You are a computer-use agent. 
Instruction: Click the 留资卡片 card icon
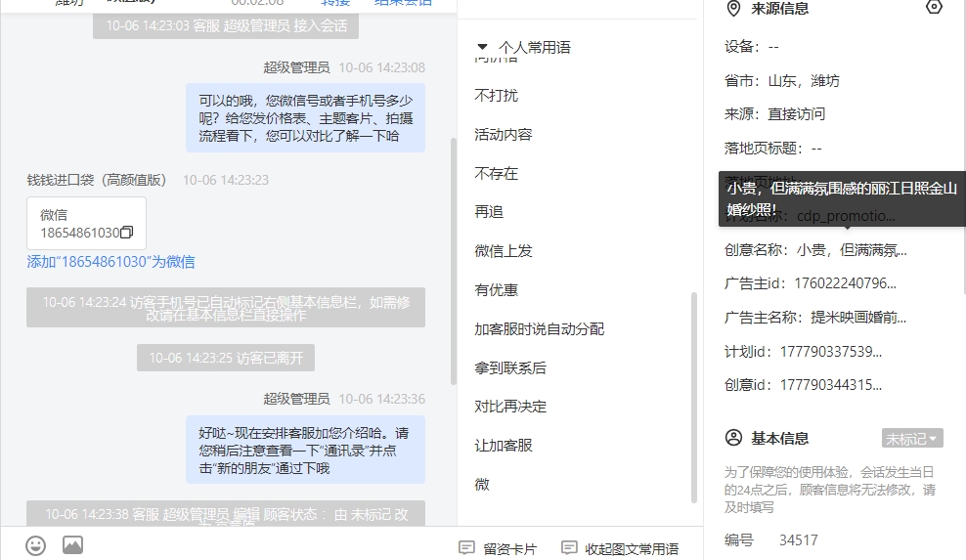(467, 547)
